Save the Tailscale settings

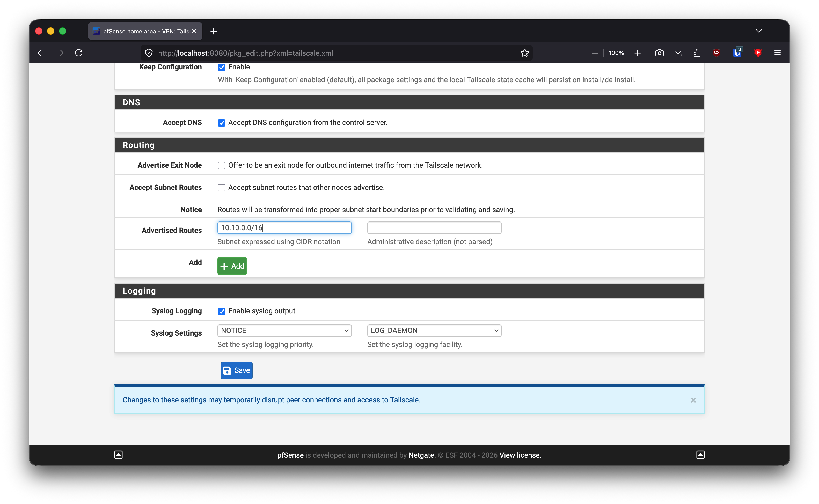(236, 370)
